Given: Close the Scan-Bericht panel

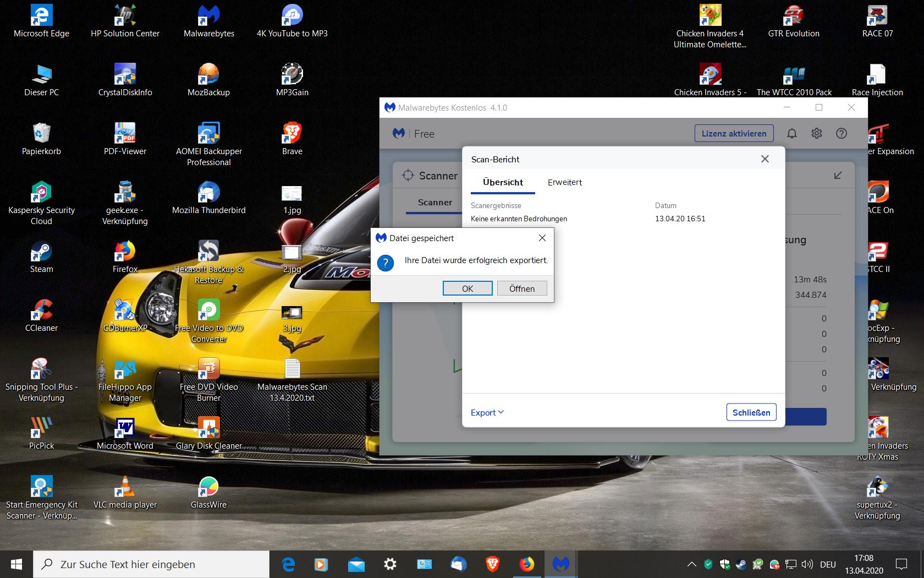Looking at the screenshot, I should click(765, 159).
